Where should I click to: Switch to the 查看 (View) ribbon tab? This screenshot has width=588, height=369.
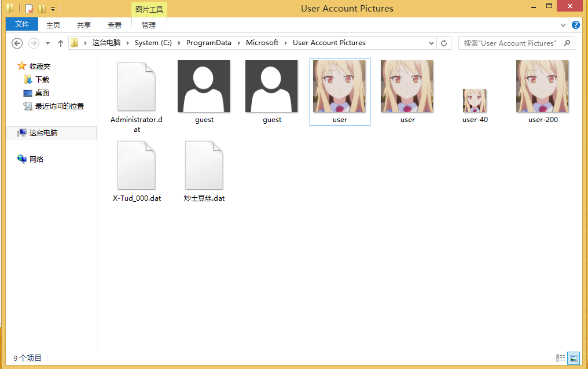tap(115, 25)
